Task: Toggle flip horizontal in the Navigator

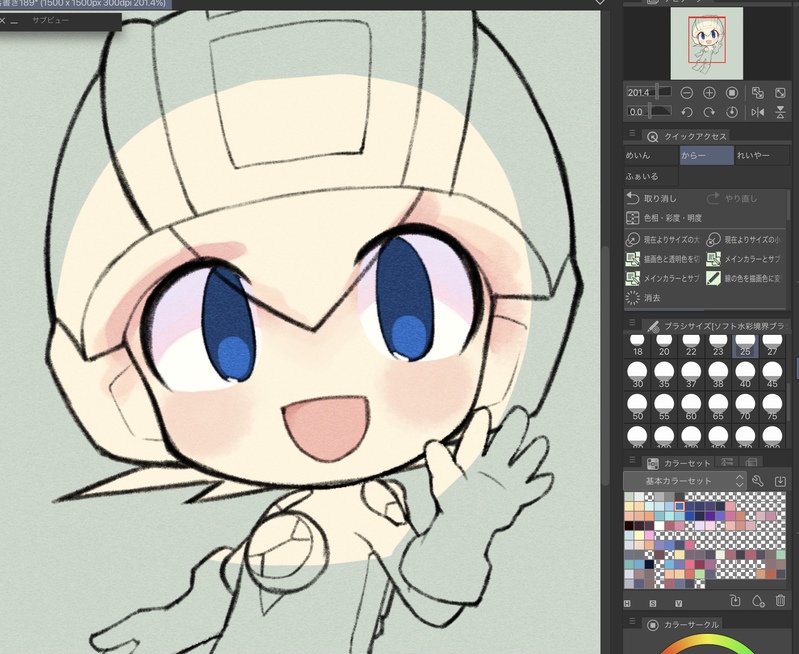Action: tap(758, 112)
